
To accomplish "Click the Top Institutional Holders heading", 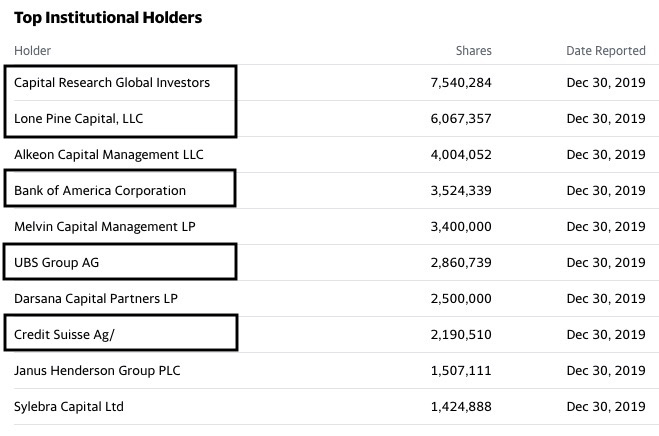I will [108, 18].
